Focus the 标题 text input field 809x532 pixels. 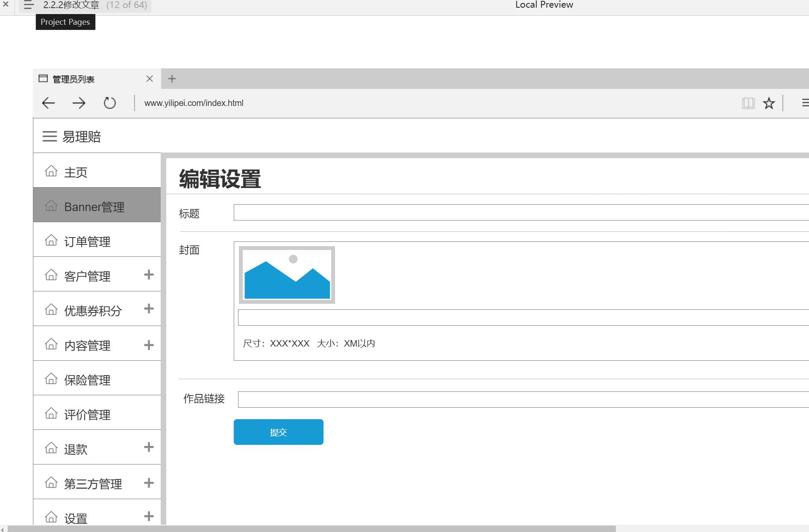521,212
